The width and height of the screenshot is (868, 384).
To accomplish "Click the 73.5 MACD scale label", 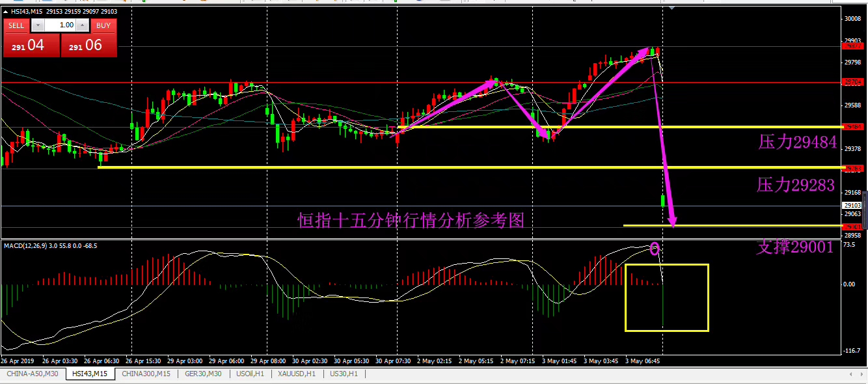I will 849,245.
